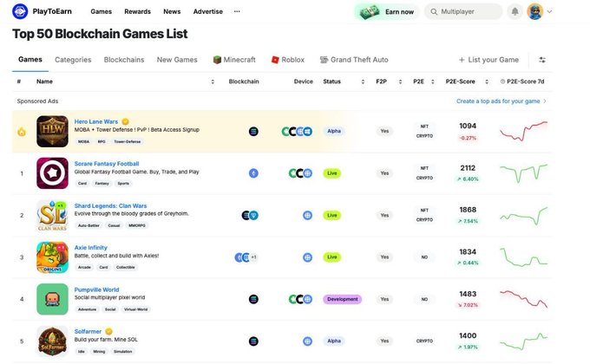Image resolution: width=590 pixels, height=364 pixels.
Task: Click Shard Legends: Clan Wars game icon
Action: pyautogui.click(x=52, y=215)
